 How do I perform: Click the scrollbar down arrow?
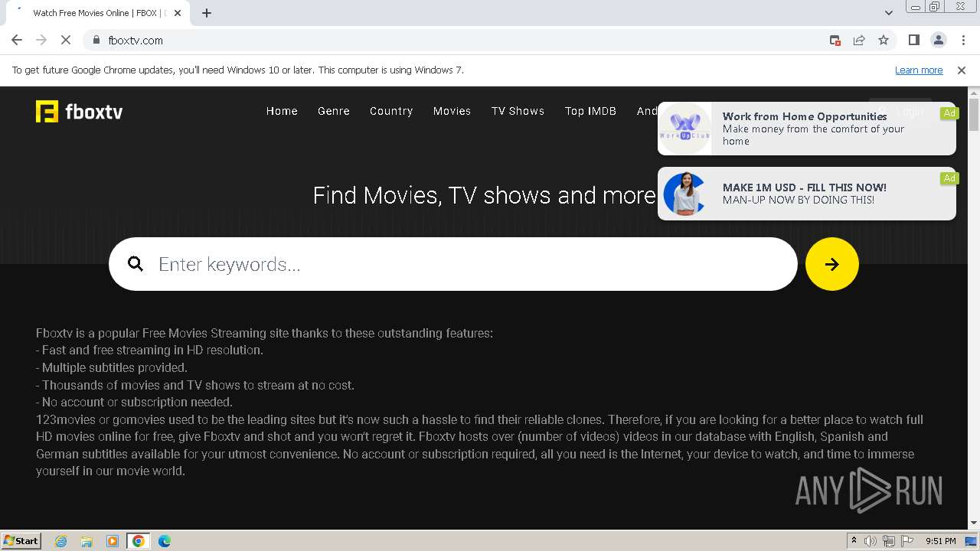click(x=974, y=523)
